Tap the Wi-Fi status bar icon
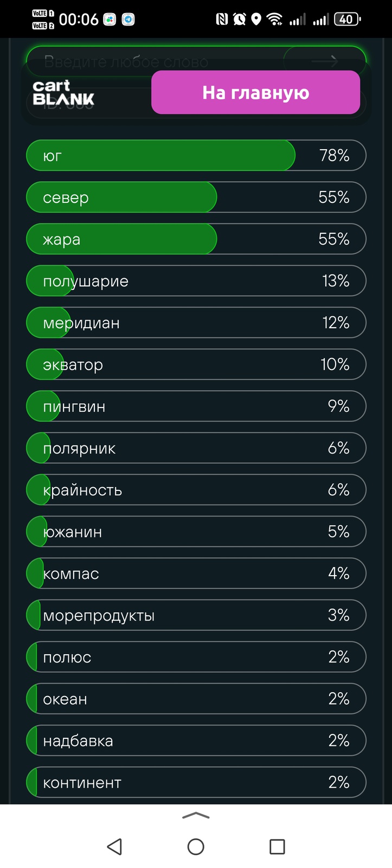392x868 pixels. 275,20
